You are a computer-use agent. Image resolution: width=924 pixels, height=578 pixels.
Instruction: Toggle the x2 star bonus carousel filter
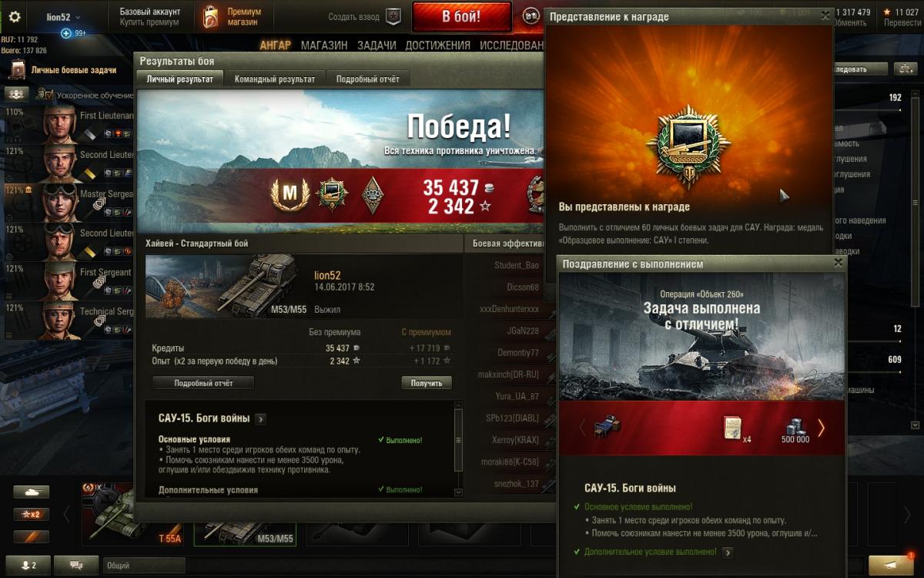tap(31, 514)
